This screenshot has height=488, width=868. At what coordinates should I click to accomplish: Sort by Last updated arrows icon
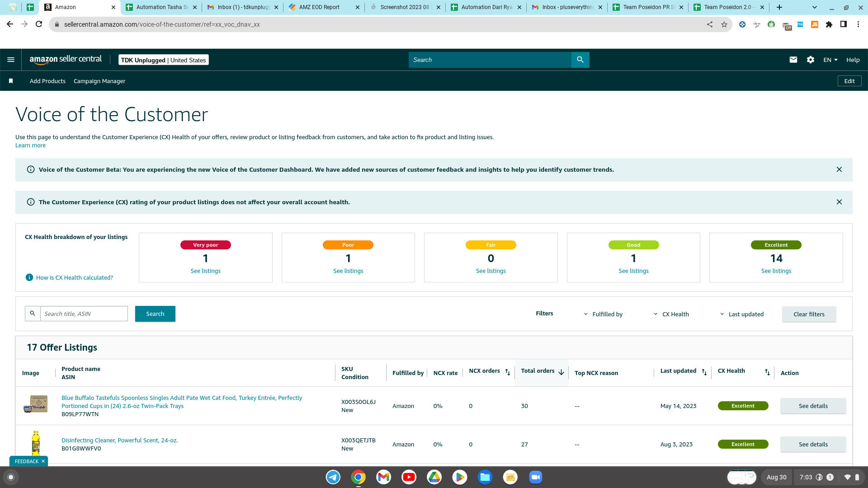tap(704, 372)
